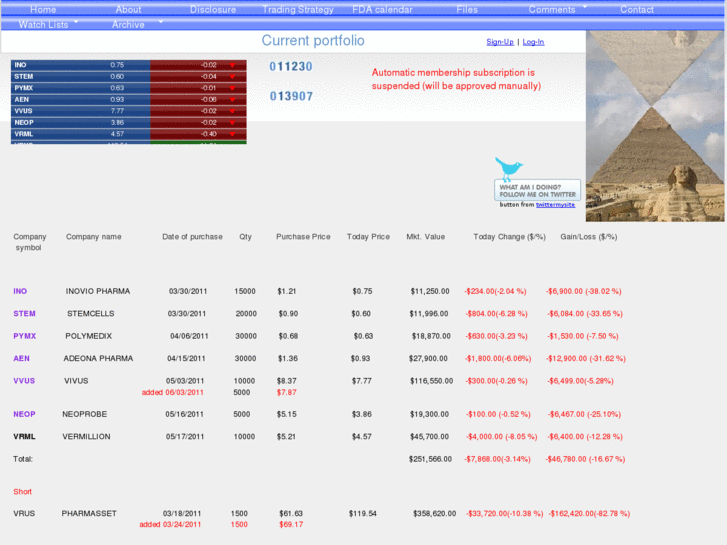Click the membership subscription suspended notice

tap(456, 79)
